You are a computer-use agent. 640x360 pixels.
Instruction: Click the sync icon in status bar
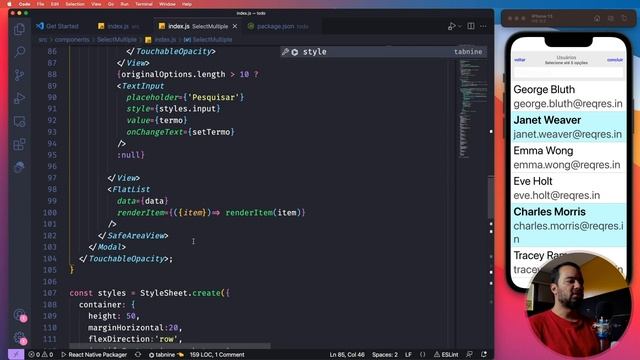click(138, 355)
